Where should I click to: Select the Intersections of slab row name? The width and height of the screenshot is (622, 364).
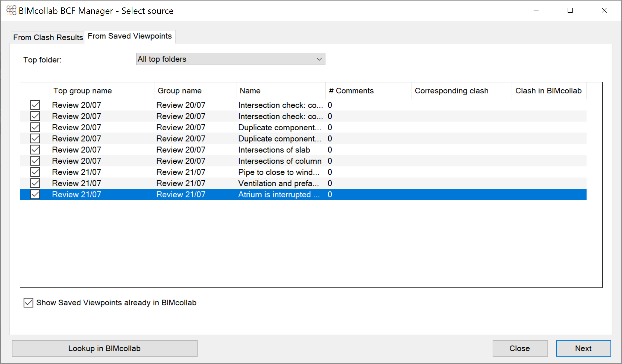point(274,150)
